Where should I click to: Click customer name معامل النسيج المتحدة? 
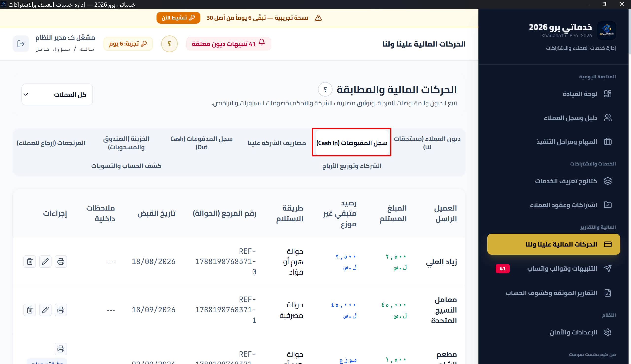[444, 310]
